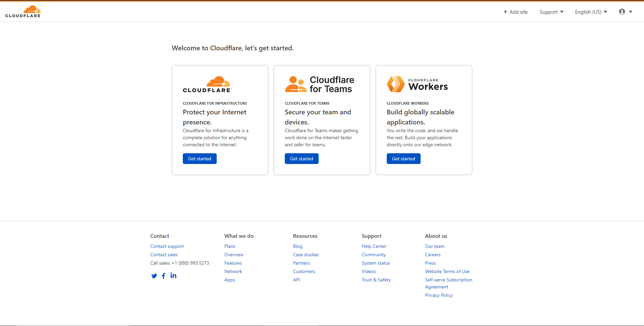
Task: Open the Trust & Safety link
Action: click(x=376, y=280)
